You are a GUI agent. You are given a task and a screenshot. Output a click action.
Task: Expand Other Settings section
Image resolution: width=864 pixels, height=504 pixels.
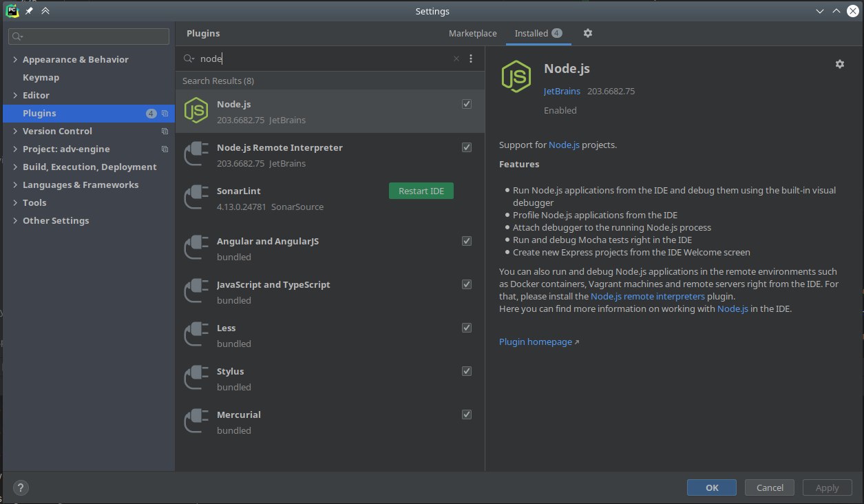coord(15,221)
